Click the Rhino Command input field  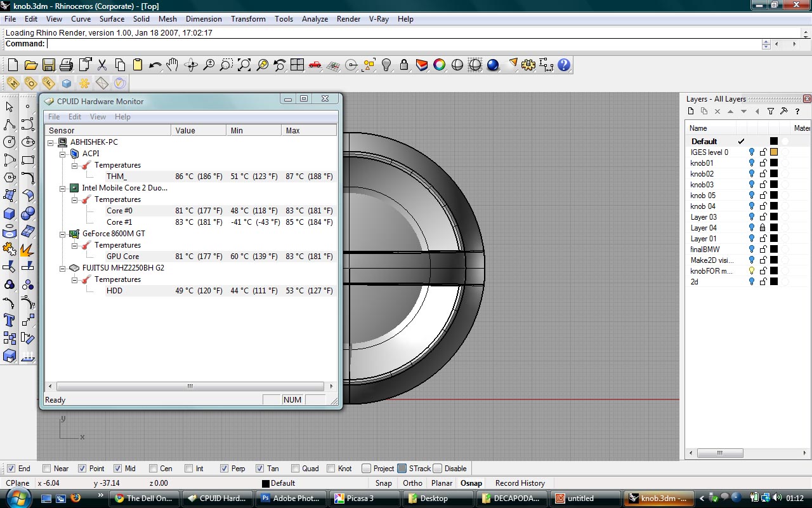coord(403,44)
